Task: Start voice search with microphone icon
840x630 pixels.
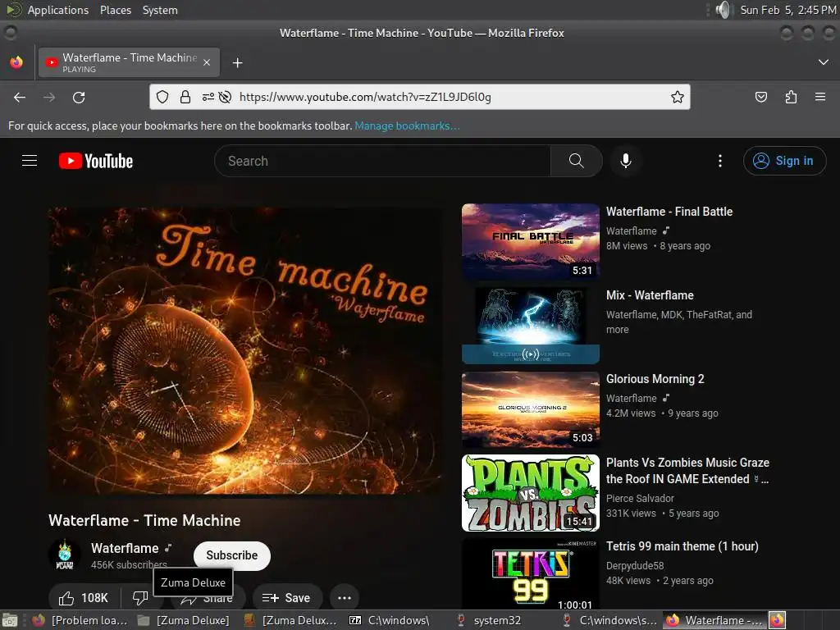Action: click(x=625, y=161)
